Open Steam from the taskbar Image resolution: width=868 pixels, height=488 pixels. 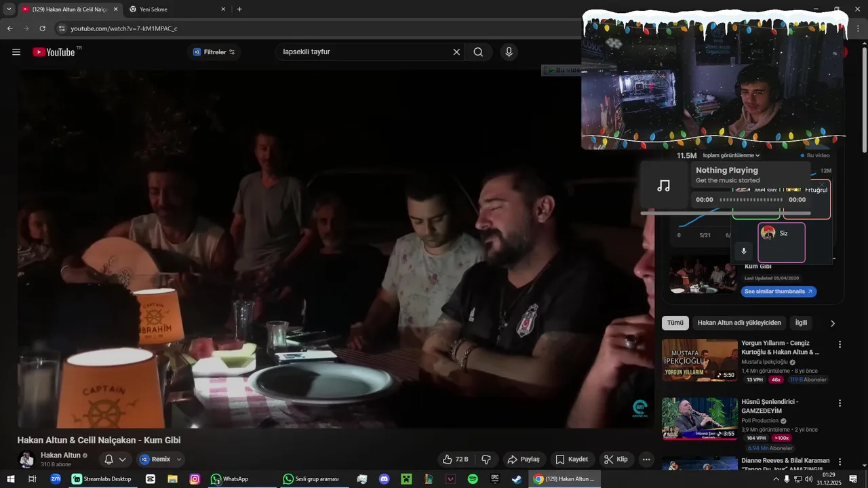pos(517,479)
